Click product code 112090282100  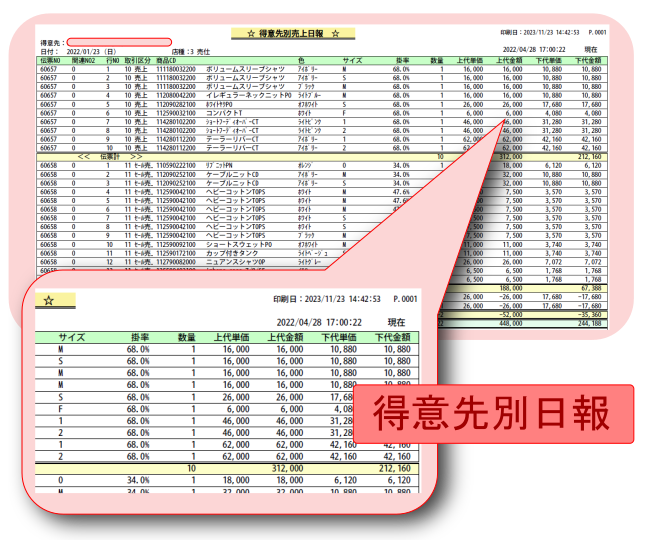tap(176, 104)
